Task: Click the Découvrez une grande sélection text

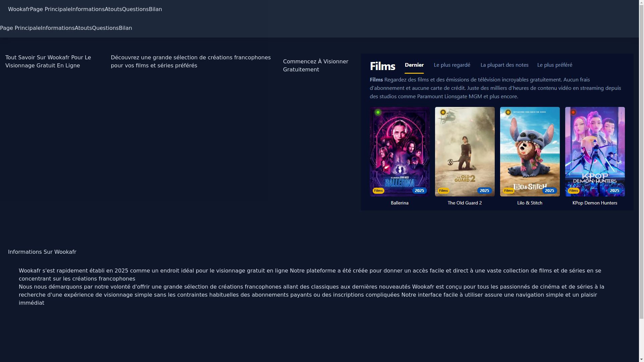Action: pyautogui.click(x=191, y=62)
